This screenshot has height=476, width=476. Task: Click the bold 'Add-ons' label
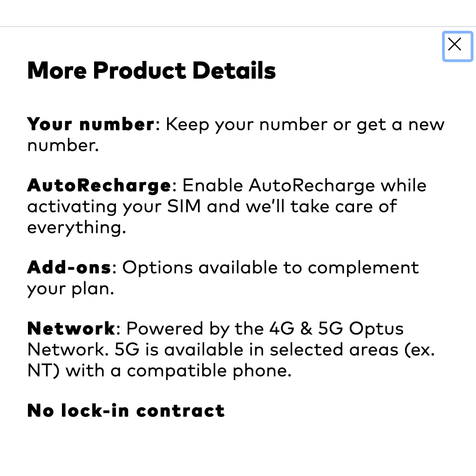(x=69, y=267)
